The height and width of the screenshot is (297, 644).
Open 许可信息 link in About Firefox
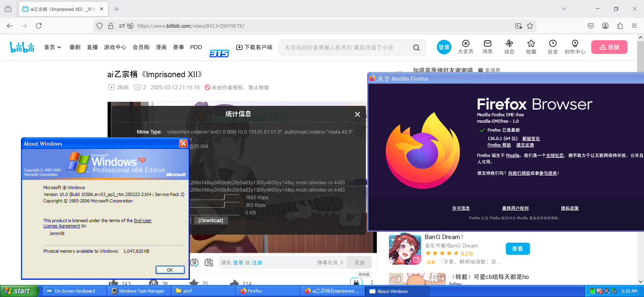[x=461, y=208]
